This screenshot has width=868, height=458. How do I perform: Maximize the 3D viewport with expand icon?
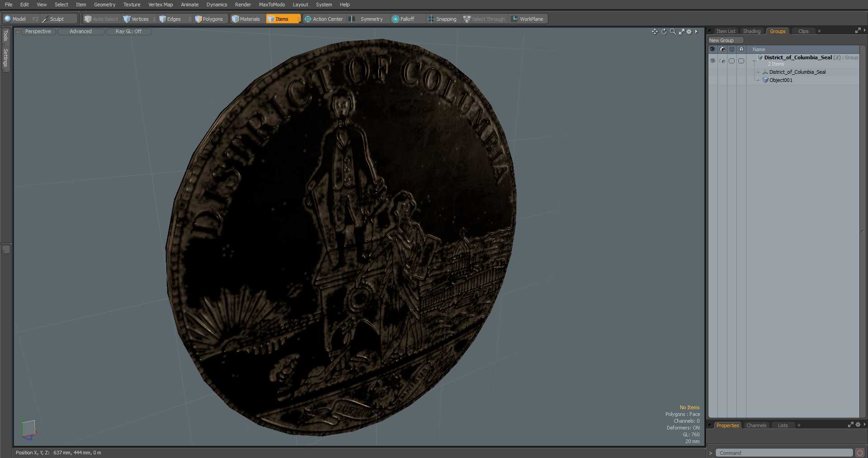pyautogui.click(x=681, y=32)
